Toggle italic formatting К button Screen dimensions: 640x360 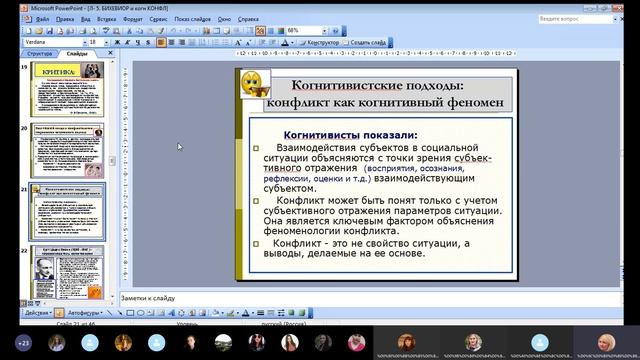pos(127,42)
